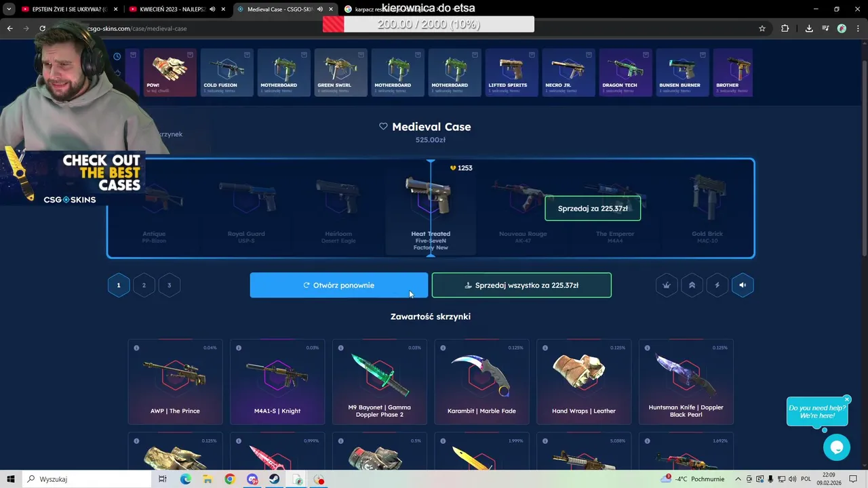Click the double chevron up icon button
Viewport: 868px width, 488px height.
tap(692, 285)
